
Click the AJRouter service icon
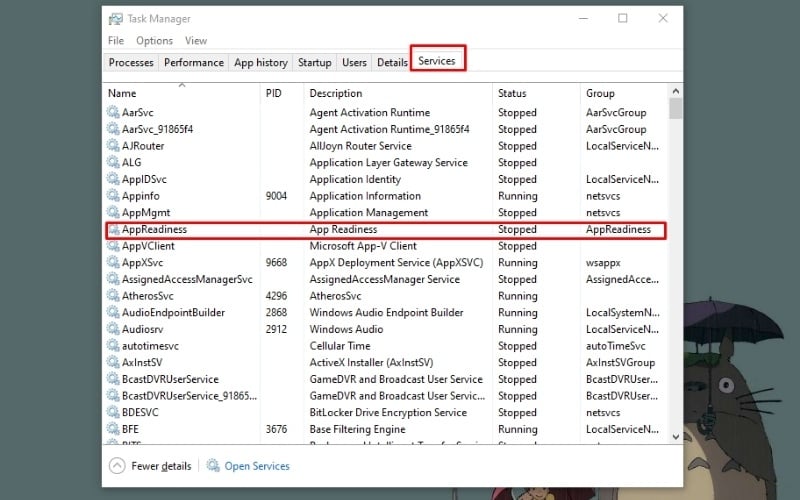[113, 146]
